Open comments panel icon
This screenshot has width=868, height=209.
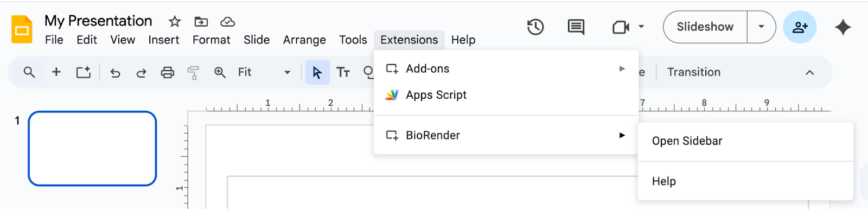tap(576, 27)
